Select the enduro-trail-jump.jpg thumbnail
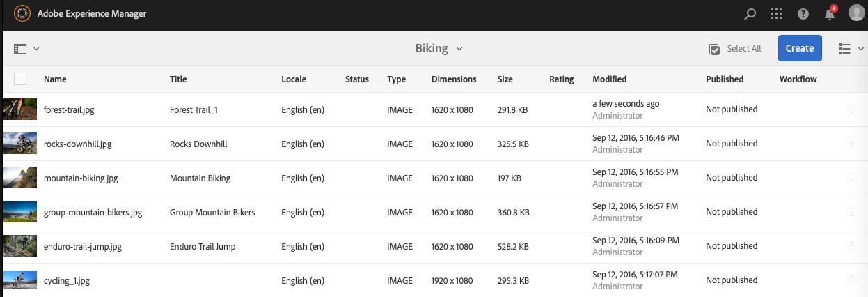The image size is (868, 297). coord(20,246)
